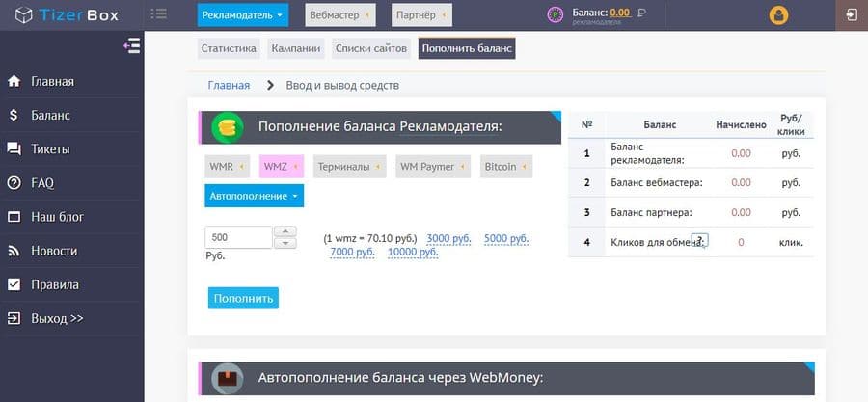The image size is (868, 402).
Task: Click the Ввод и вывод средств breadcrumb text
Action: pyautogui.click(x=342, y=85)
